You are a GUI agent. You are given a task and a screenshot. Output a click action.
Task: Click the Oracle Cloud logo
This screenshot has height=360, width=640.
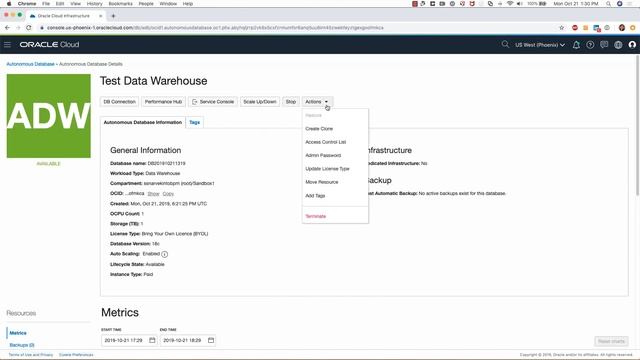pyautogui.click(x=49, y=44)
